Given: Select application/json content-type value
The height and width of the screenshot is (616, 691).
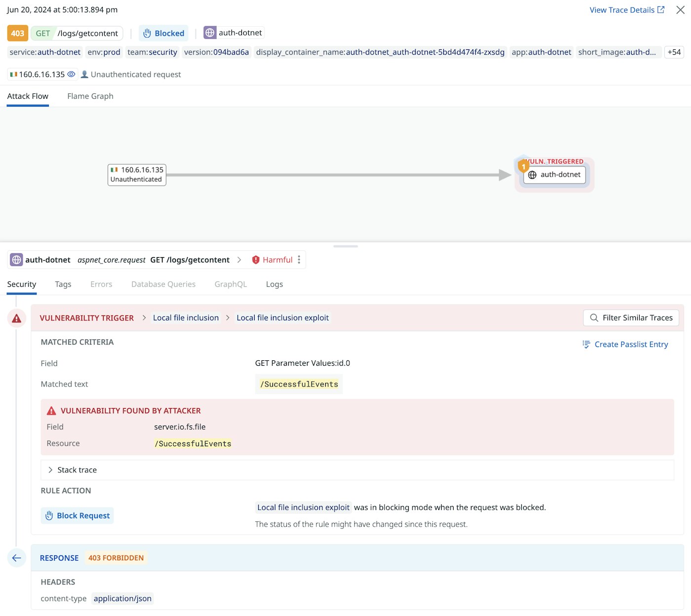Looking at the screenshot, I should [122, 599].
